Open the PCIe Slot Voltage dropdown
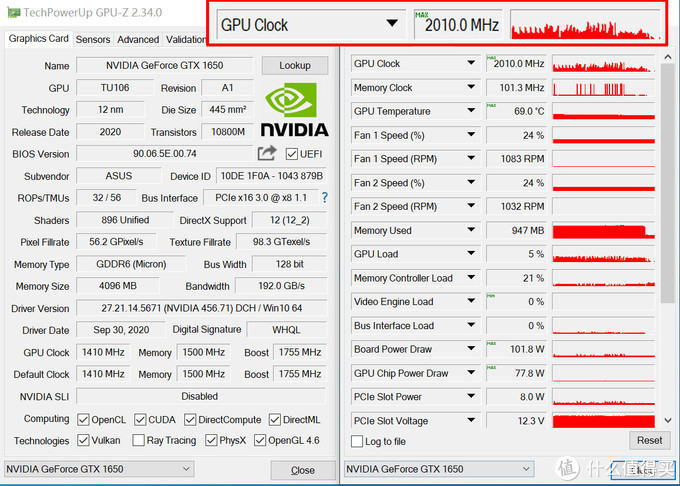This screenshot has width=680, height=486. coord(471,420)
